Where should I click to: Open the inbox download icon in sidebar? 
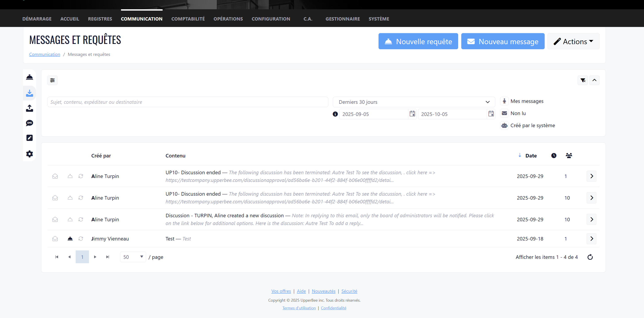coord(29,93)
